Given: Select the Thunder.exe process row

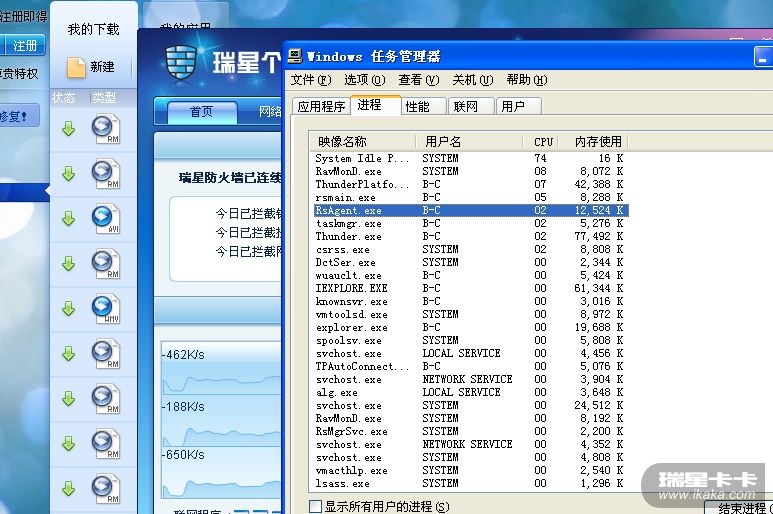Looking at the screenshot, I should [x=471, y=236].
